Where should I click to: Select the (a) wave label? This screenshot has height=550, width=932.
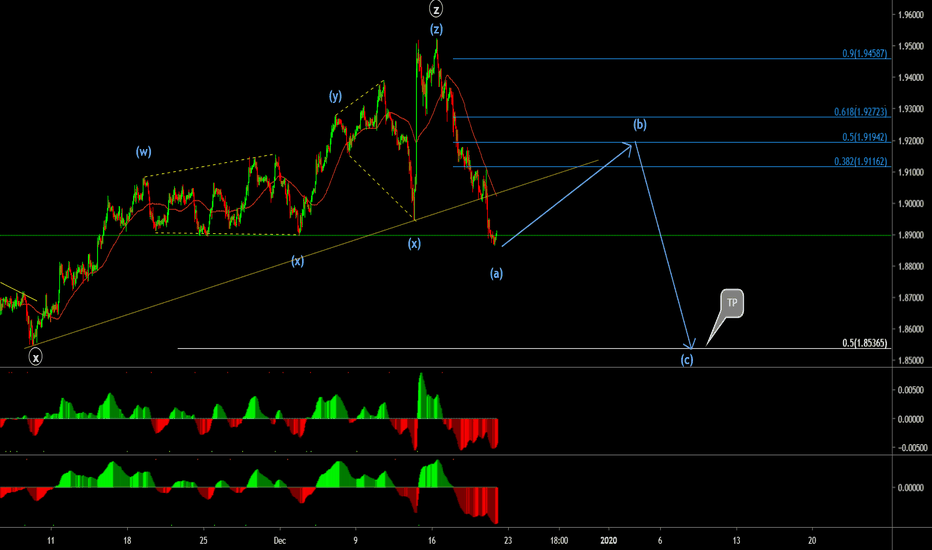pos(496,272)
